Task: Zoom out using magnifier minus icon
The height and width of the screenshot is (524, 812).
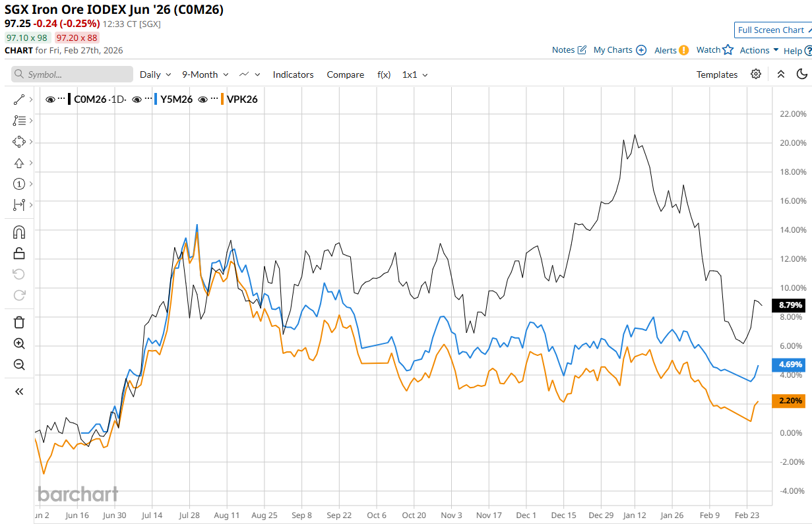Action: 18,364
